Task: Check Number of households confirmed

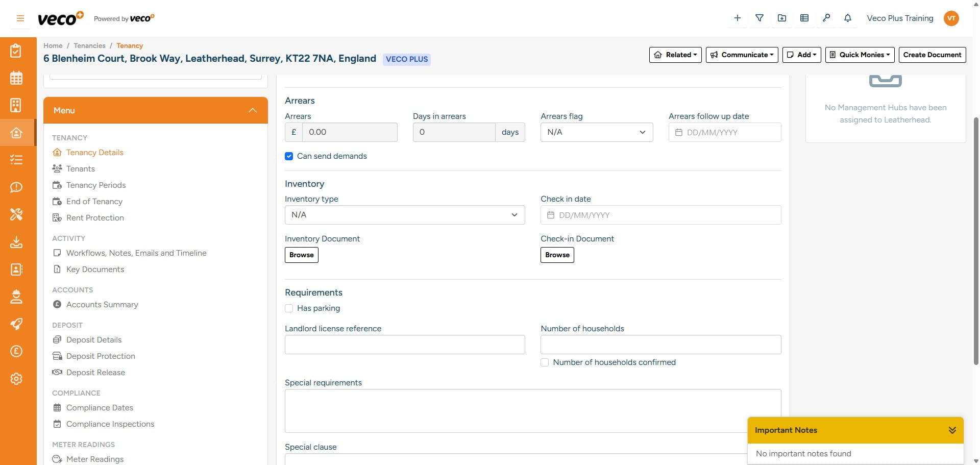Action: click(x=545, y=362)
